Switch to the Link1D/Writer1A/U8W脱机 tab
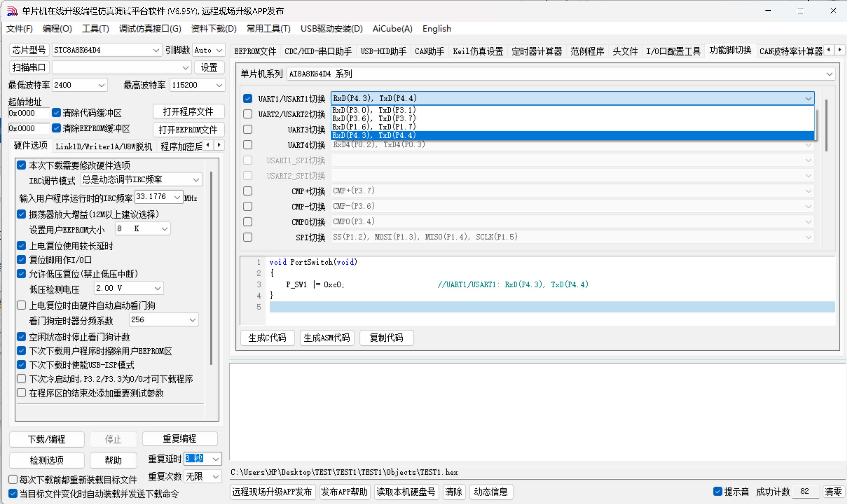This screenshot has height=504, width=847. click(104, 146)
